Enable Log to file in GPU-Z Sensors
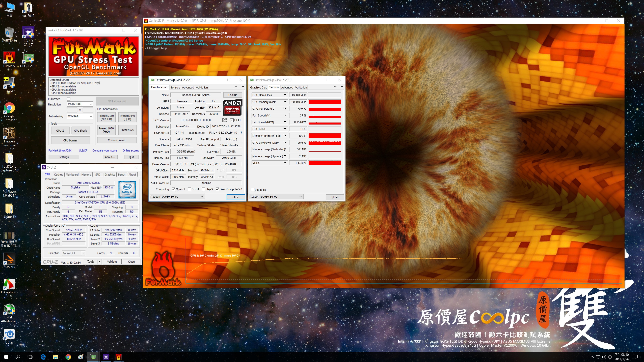The height and width of the screenshot is (362, 644). [253, 190]
